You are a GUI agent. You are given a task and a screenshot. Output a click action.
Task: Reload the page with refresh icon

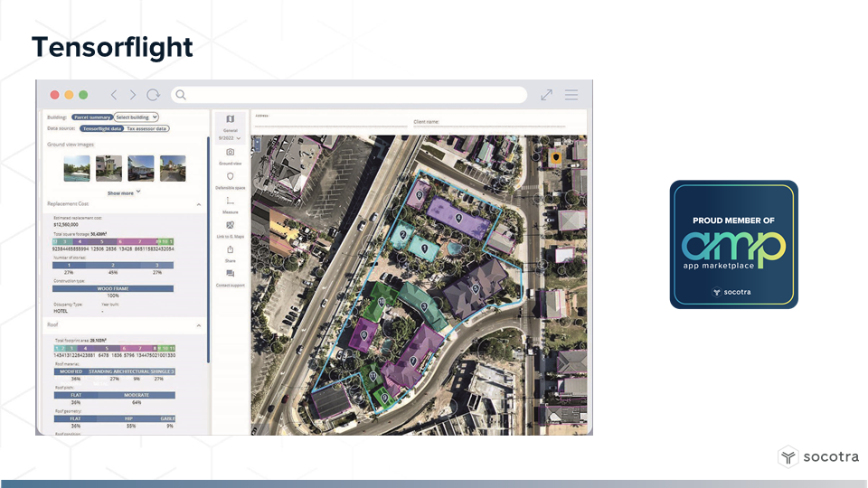(x=154, y=95)
